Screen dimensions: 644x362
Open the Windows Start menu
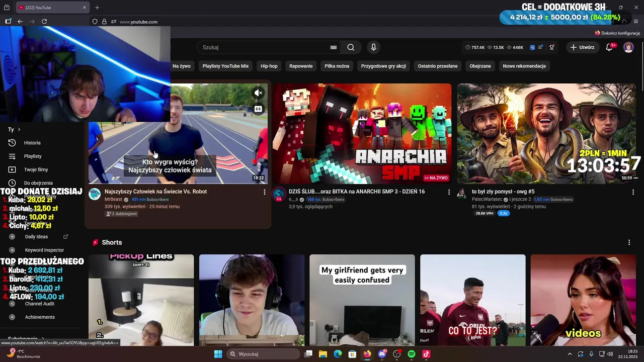pos(218,354)
